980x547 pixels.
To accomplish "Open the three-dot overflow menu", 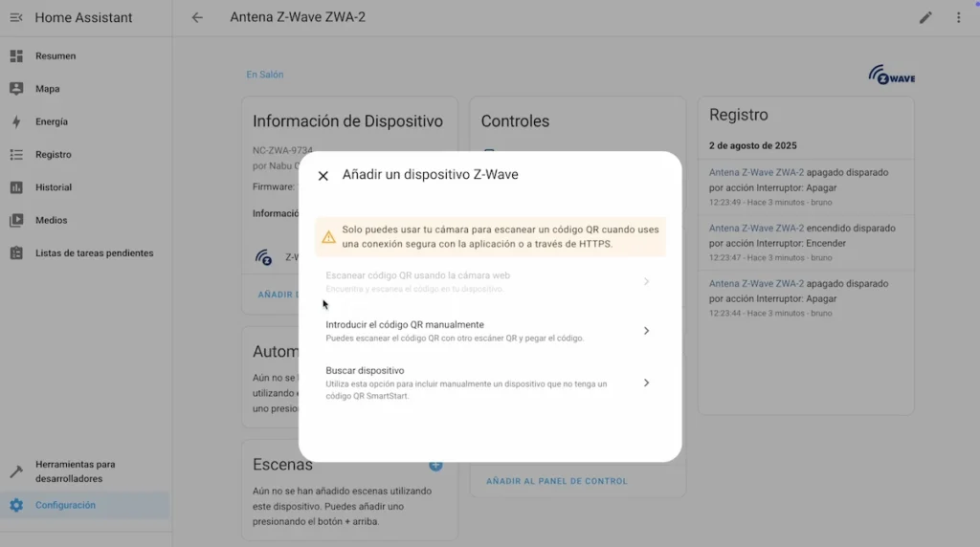I will pos(958,17).
